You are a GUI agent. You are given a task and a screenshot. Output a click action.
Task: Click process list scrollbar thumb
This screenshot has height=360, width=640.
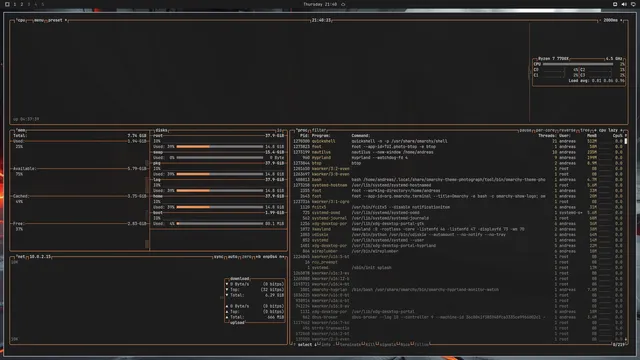[x=626, y=141]
